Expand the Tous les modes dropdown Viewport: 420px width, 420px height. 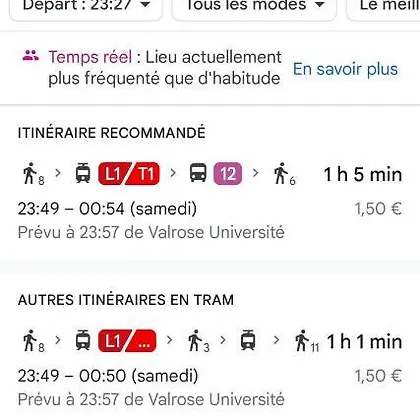[x=254, y=7]
